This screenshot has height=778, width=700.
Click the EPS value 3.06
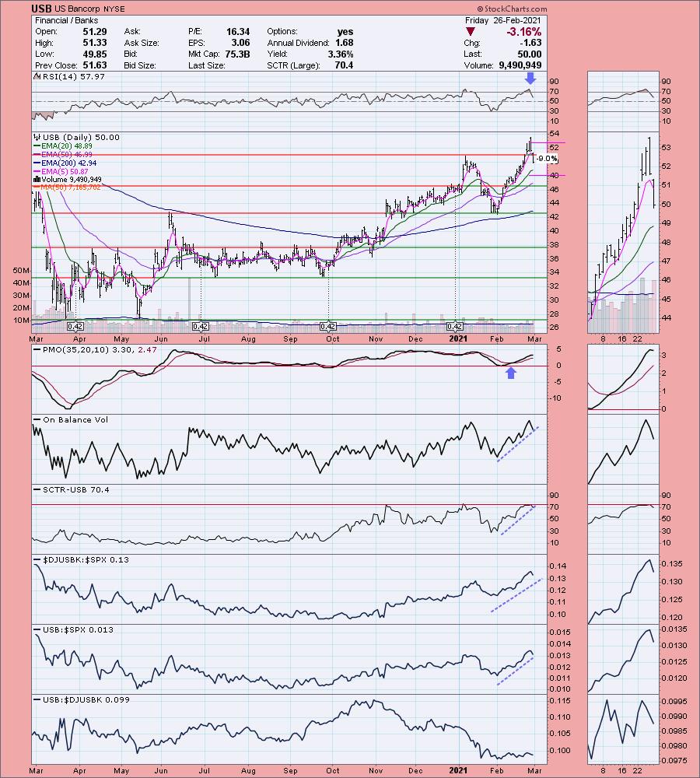tap(240, 43)
